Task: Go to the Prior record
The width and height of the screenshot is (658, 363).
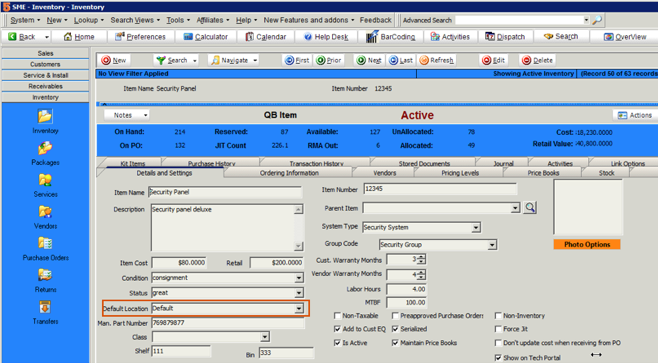Action: [x=329, y=60]
